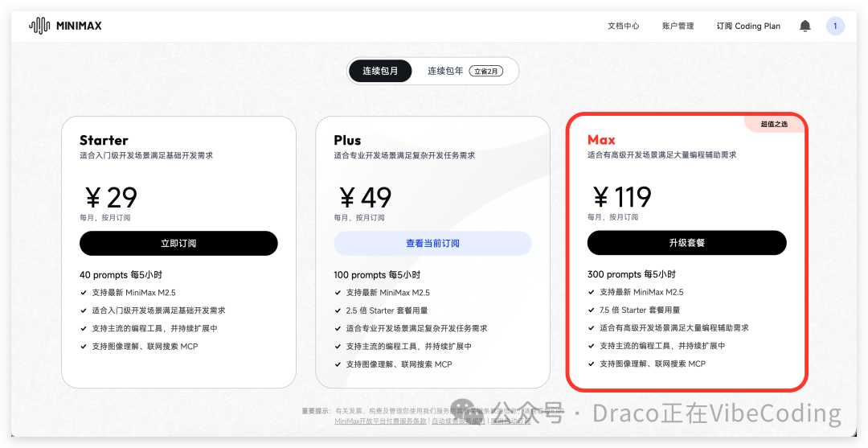Click the Max plan title
Viewport: 868px width, 448px height.
[x=601, y=140]
